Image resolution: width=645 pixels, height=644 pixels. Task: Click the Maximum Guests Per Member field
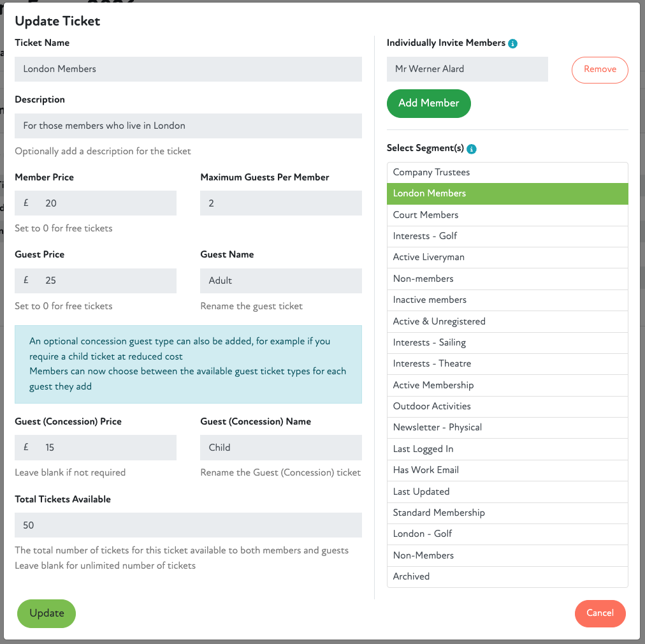tap(280, 203)
